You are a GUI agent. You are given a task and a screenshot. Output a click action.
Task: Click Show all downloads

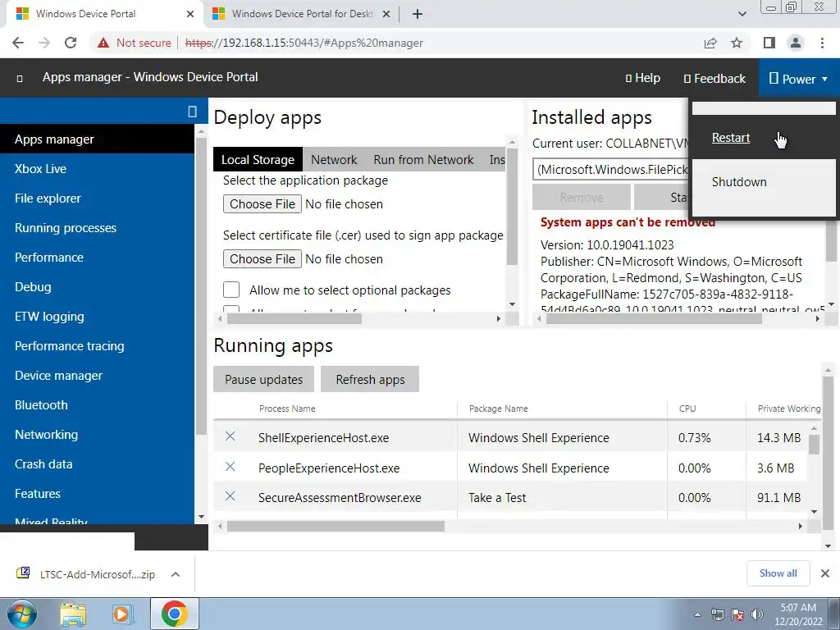(778, 573)
